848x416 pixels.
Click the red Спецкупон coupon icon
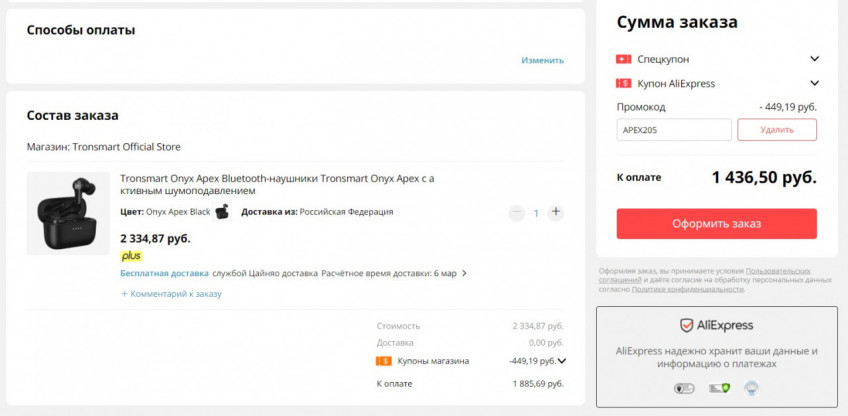pyautogui.click(x=624, y=59)
